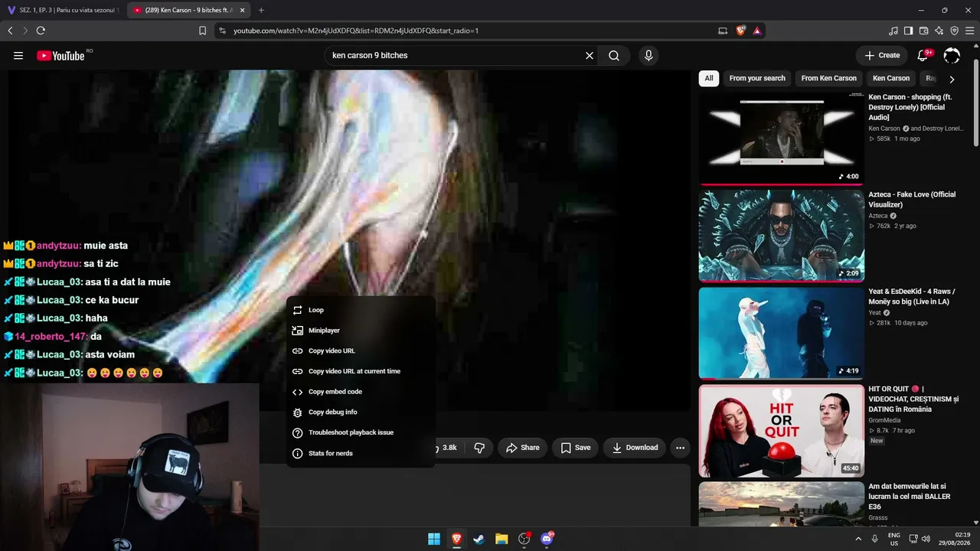Image resolution: width=980 pixels, height=551 pixels.
Task: Open the GromMedia channel name
Action: click(x=884, y=420)
